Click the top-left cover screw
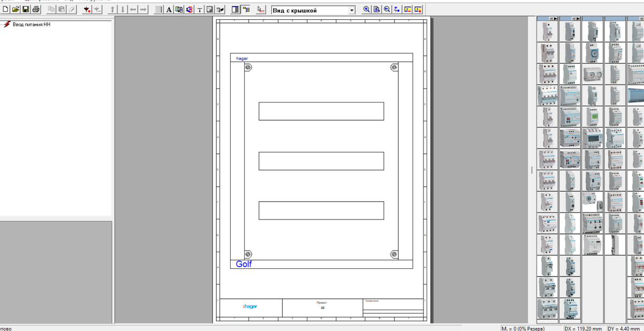Screen dimensions: 644x331 coord(248,68)
